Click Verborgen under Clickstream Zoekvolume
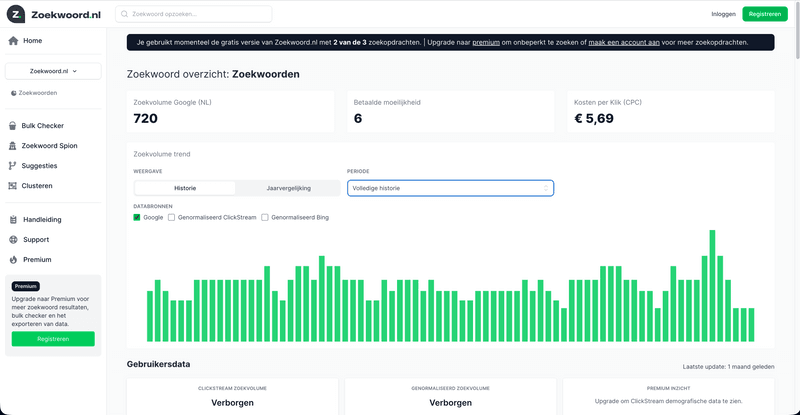Screen dimensions: 800x415 (x=232, y=403)
